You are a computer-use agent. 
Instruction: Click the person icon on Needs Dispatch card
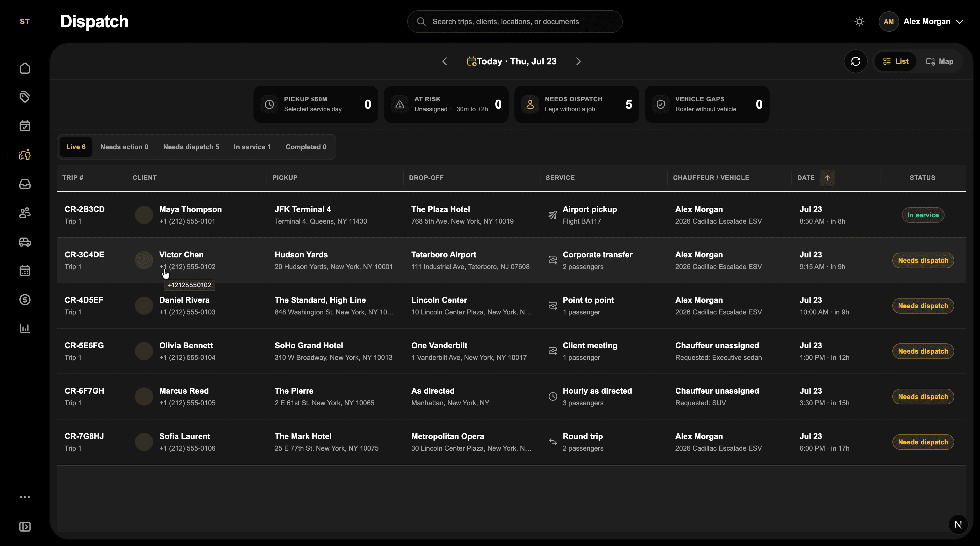coord(530,104)
